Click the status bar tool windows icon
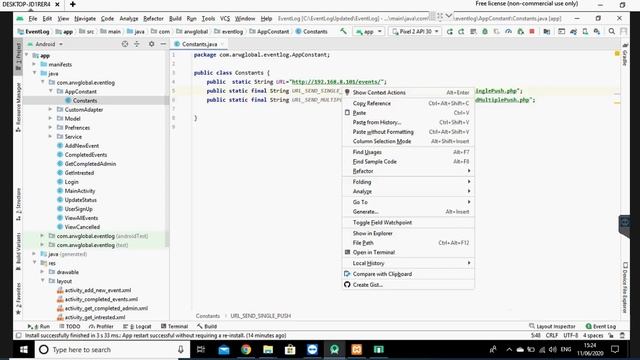Screen dimensions: 640x360 pos(18,336)
